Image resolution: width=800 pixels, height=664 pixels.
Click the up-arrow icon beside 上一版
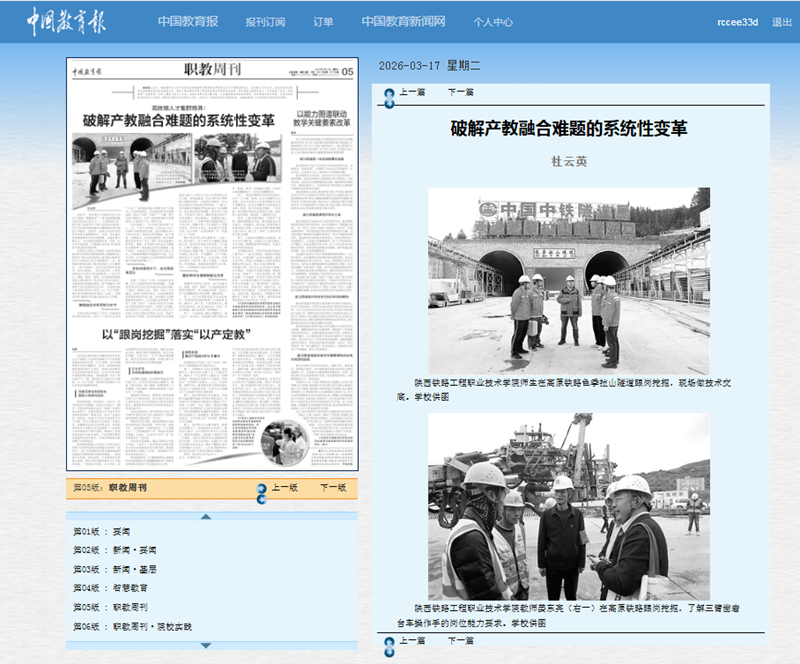tap(261, 488)
